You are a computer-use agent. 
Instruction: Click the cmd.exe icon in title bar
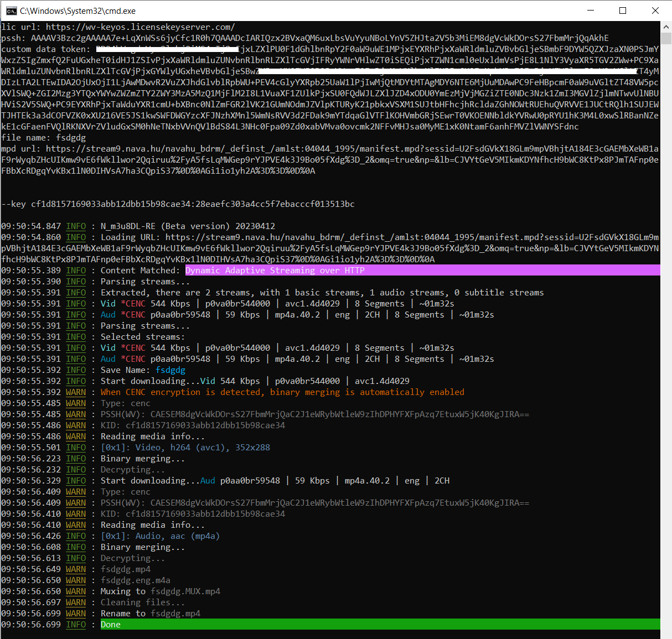(11, 11)
